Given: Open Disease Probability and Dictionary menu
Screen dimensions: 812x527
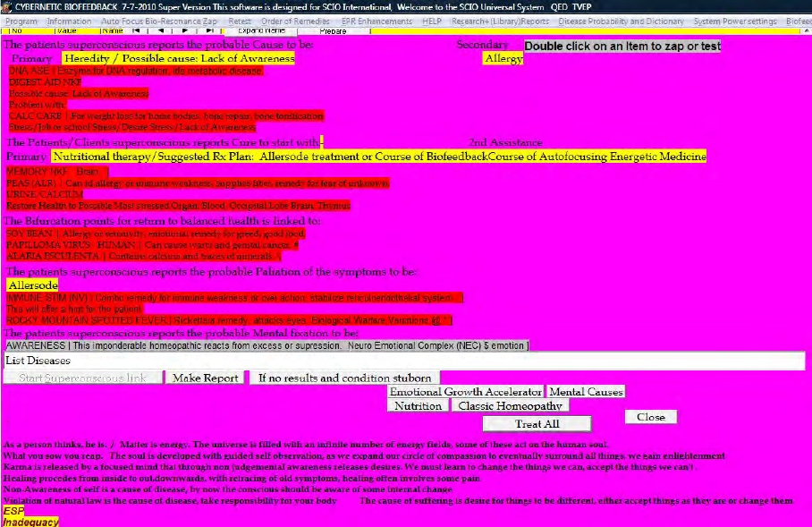Looking at the screenshot, I should pyautogui.click(x=621, y=21).
